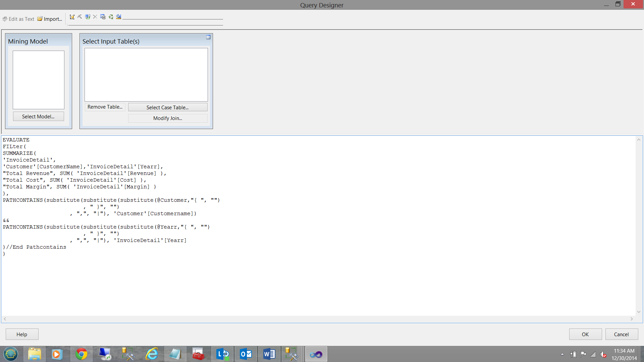Click the computers with green arrow icon
The height and width of the screenshot is (362, 644).
coord(88,17)
